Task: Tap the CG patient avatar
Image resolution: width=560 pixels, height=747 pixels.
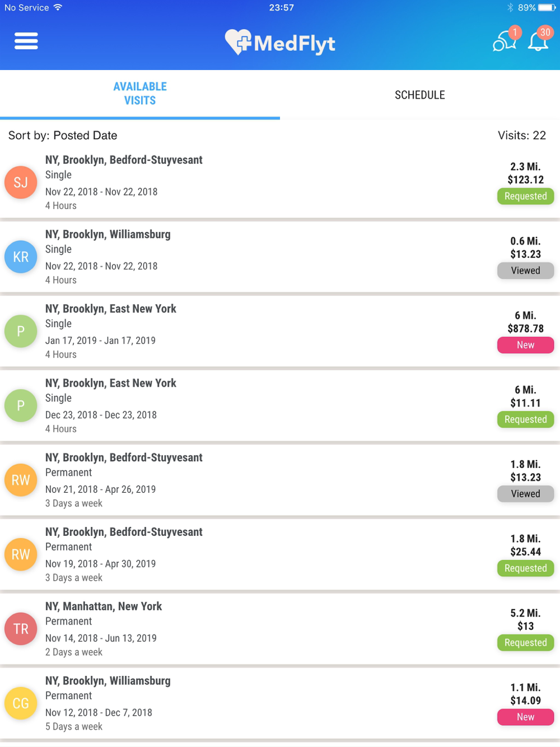Action: (x=21, y=703)
